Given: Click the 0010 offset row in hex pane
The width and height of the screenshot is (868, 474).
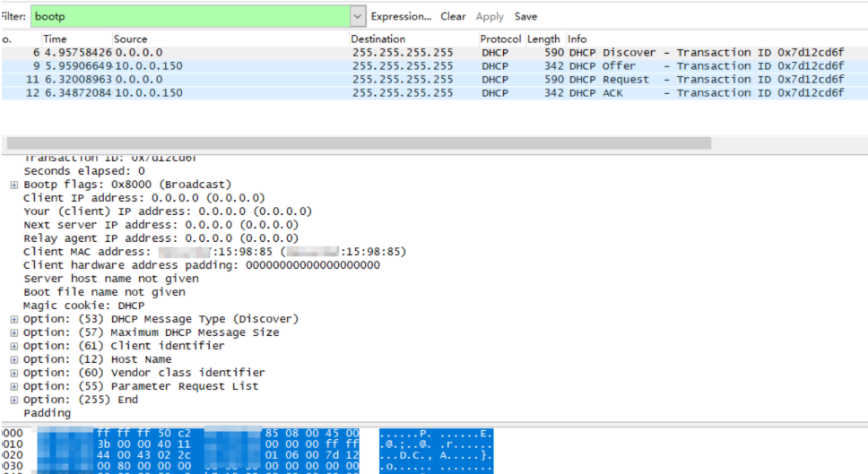Looking at the screenshot, I should point(13,444).
